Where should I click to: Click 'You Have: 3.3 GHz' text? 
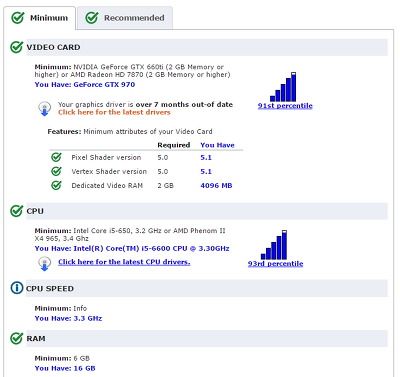[x=68, y=318]
